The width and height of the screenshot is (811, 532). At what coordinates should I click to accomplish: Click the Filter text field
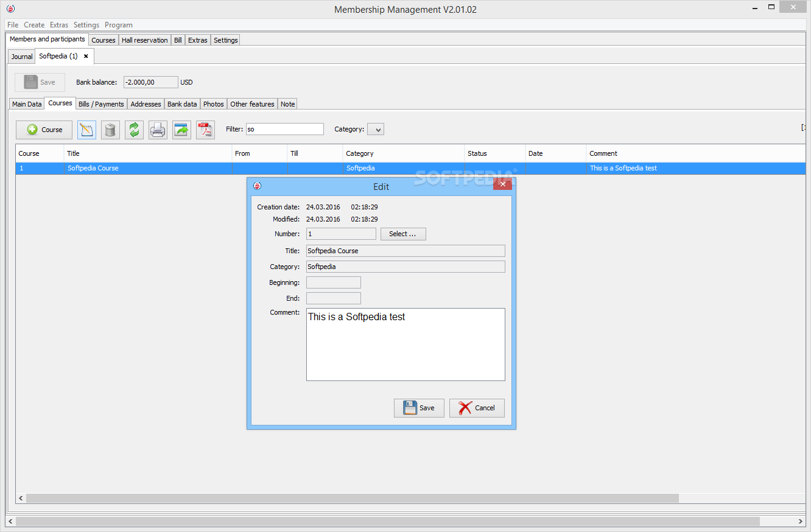(x=285, y=129)
